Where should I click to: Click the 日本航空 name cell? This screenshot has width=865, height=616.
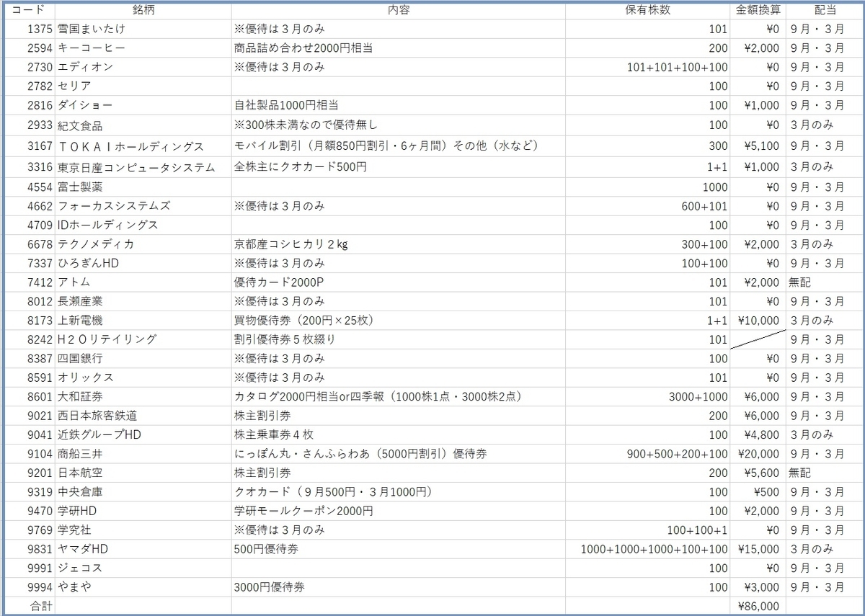(143, 473)
